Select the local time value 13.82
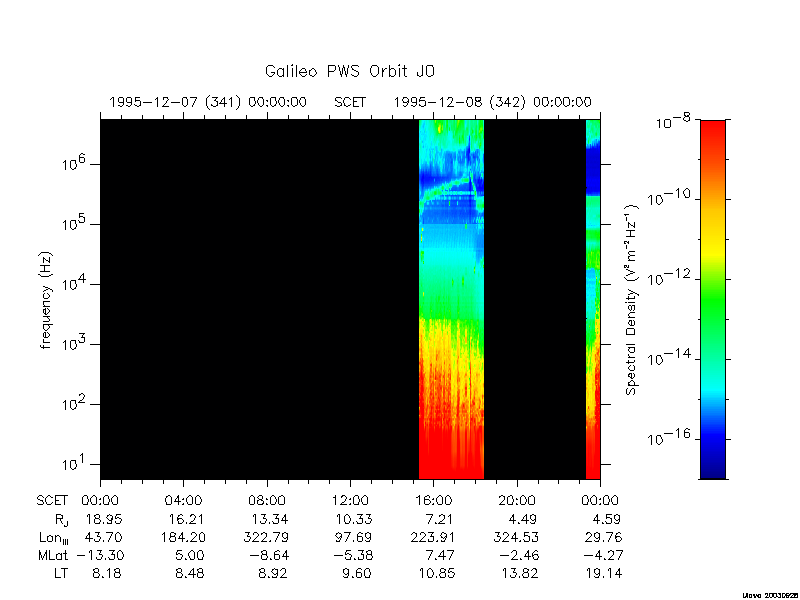Screen dimensions: 800x600 point(519,573)
